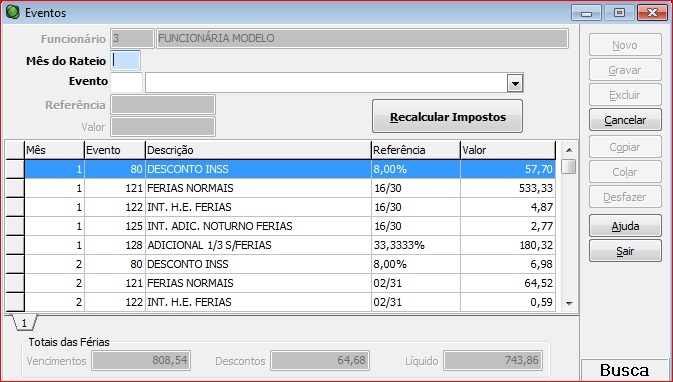This screenshot has width=673, height=382.
Task: Click the Valor input field
Action: click(x=163, y=127)
